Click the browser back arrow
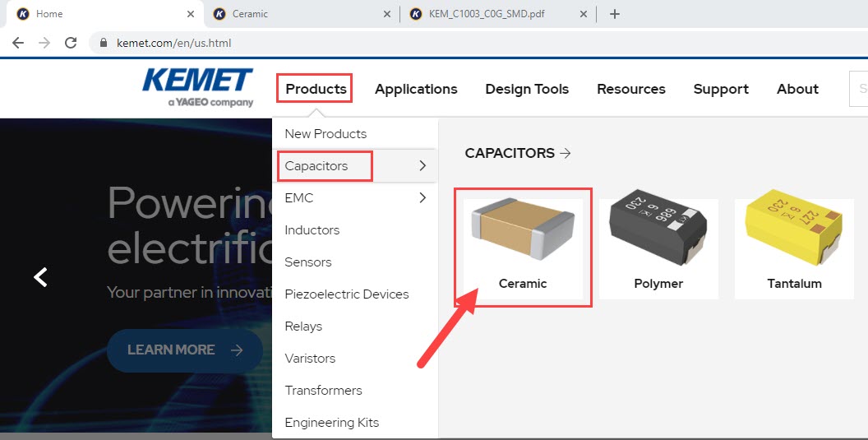868x440 pixels. pyautogui.click(x=18, y=43)
